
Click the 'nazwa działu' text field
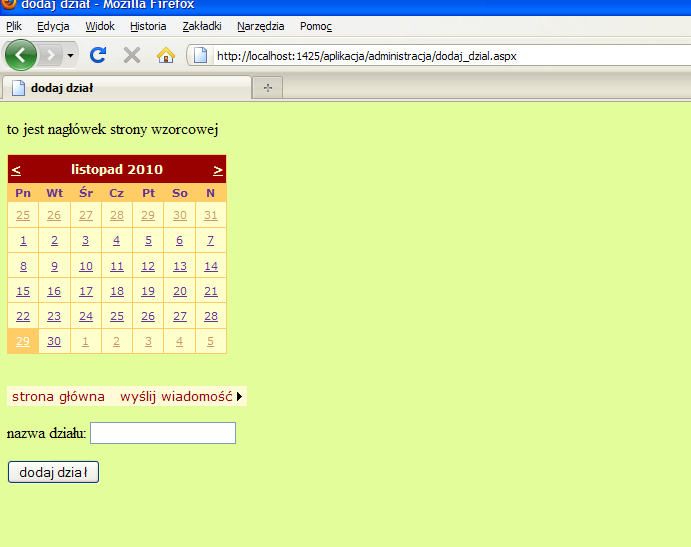(163, 433)
